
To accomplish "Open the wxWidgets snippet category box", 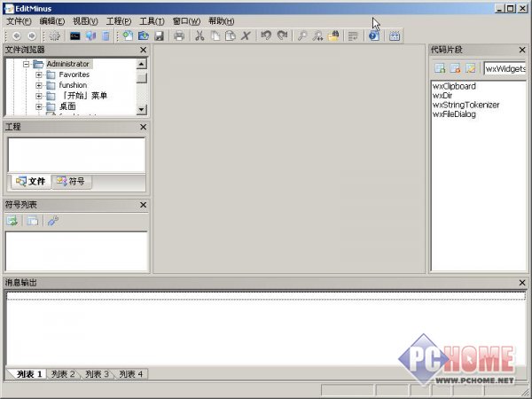I will [505, 69].
